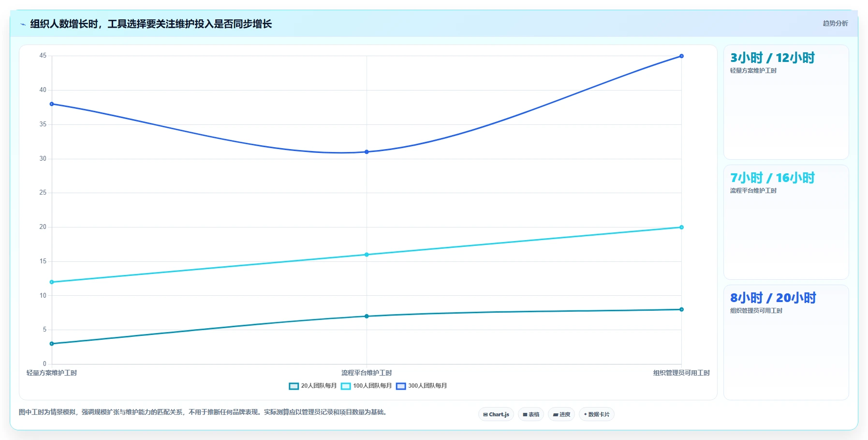
Task: Click the 流程平台维护工时 x-axis label
Action: pyautogui.click(x=367, y=373)
